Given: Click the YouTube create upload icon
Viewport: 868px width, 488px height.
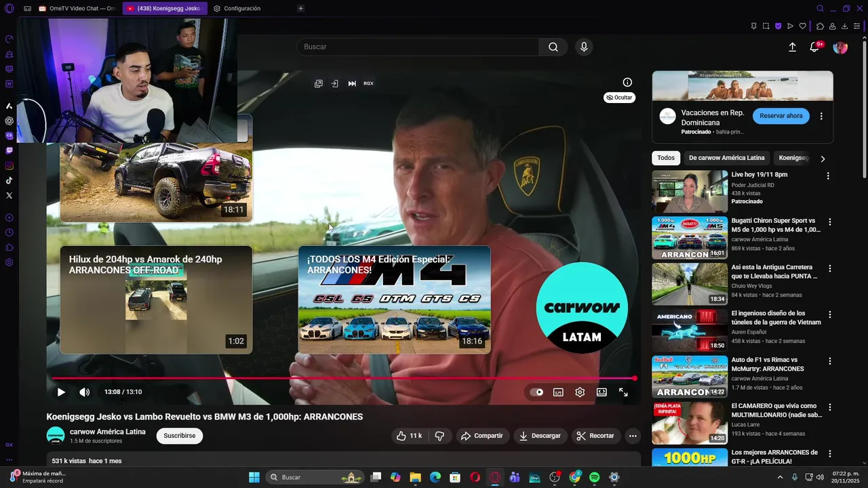Looking at the screenshot, I should tap(792, 47).
